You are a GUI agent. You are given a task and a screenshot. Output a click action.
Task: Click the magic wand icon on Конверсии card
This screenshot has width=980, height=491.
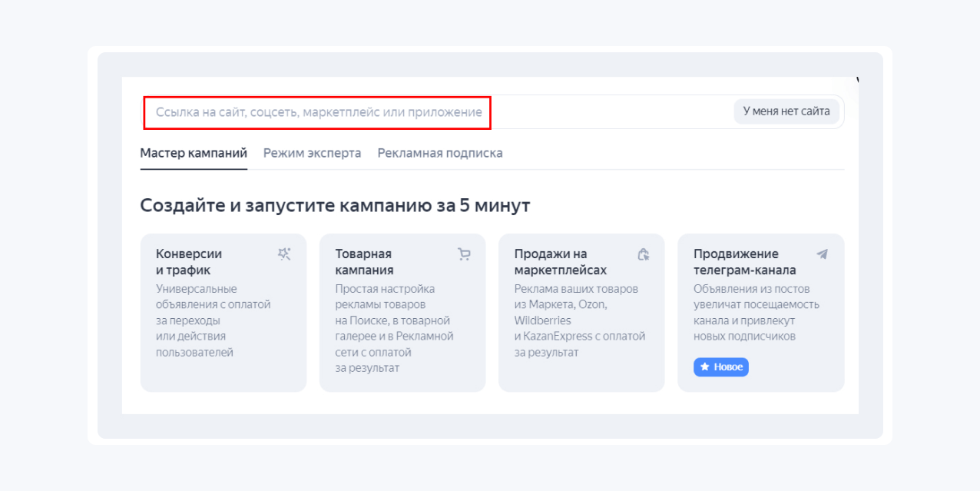point(284,254)
